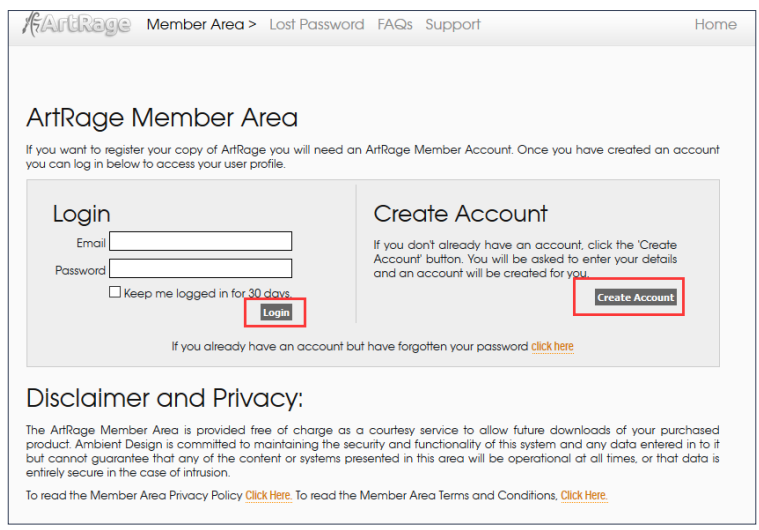759x530 pixels.
Task: Open the Privacy Policy Click Here link
Action: point(268,496)
